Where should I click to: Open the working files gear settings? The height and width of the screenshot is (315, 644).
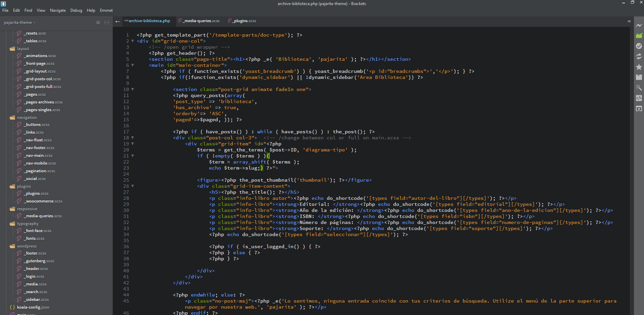98,22
